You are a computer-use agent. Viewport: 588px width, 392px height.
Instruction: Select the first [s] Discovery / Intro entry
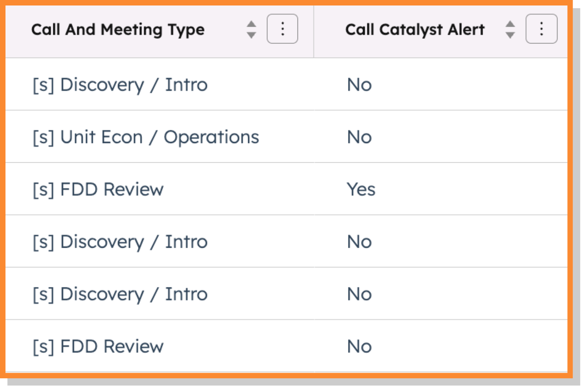click(x=120, y=84)
